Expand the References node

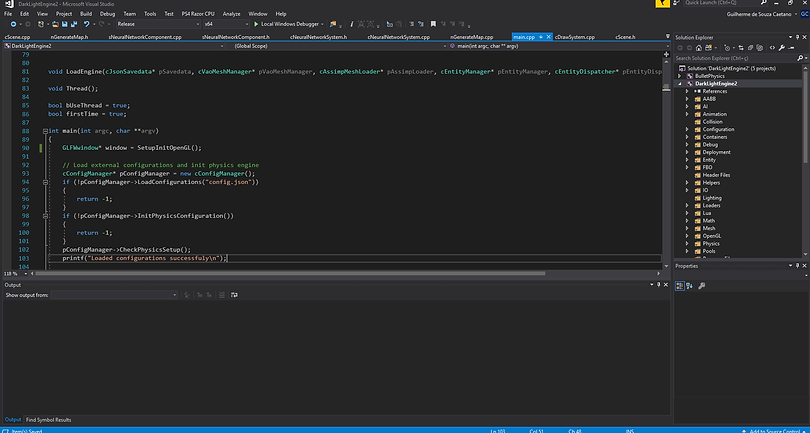pos(688,91)
